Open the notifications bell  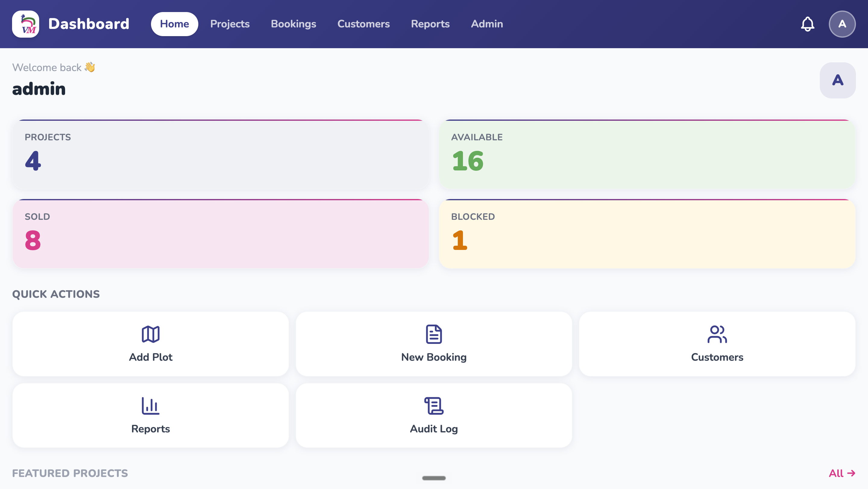pyautogui.click(x=807, y=24)
